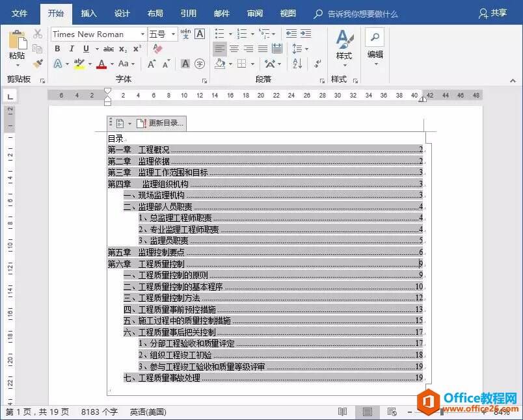The width and height of the screenshot is (523, 420).
Task: Switch to the Review tab
Action: pos(255,14)
